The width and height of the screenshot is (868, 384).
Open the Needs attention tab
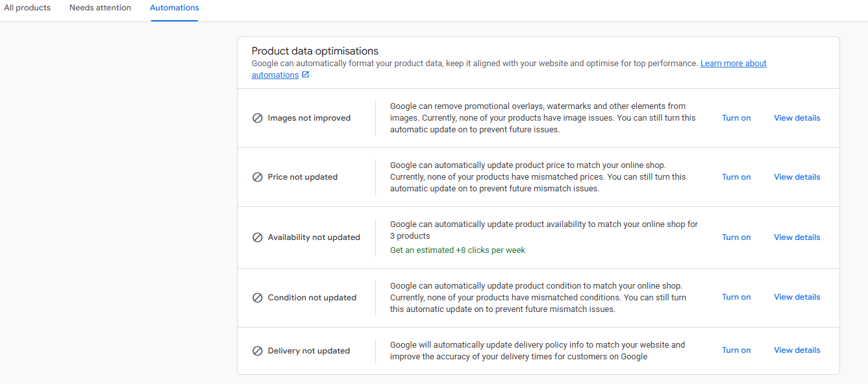[100, 8]
